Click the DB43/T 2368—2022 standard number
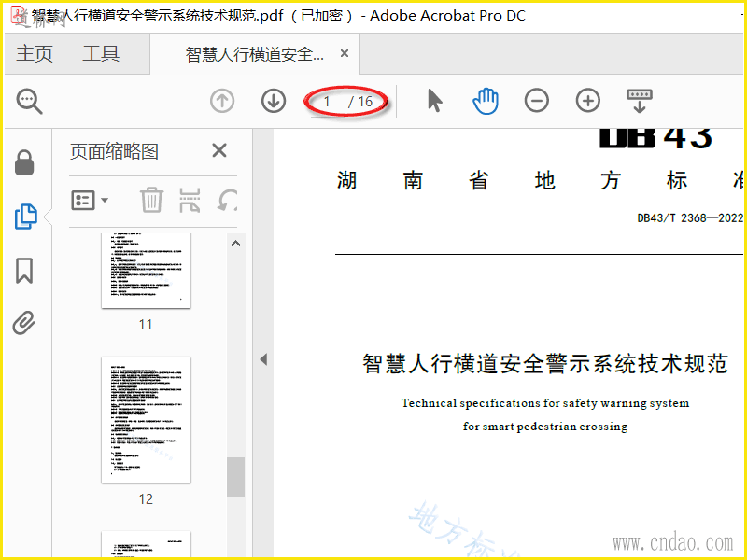 tap(690, 218)
